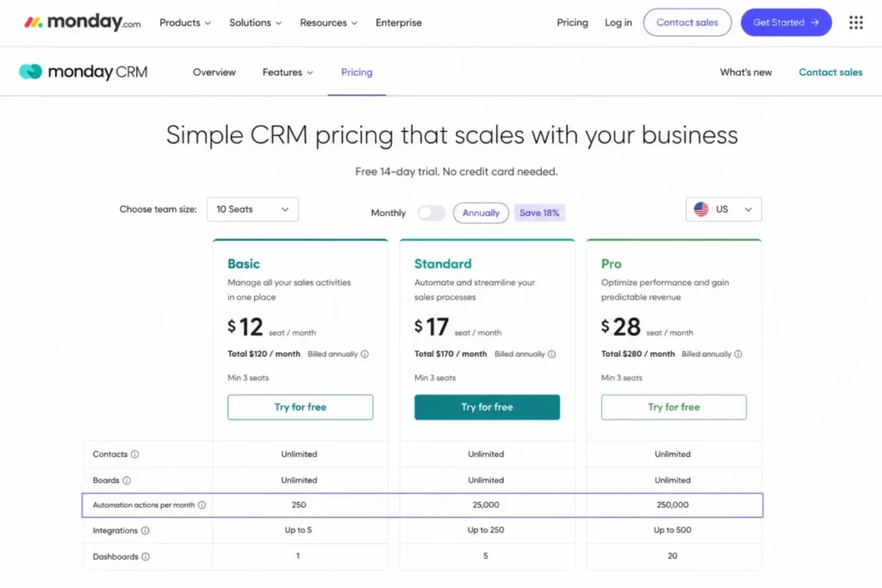
Task: Go to Pricing in the top navigation
Action: pos(572,22)
